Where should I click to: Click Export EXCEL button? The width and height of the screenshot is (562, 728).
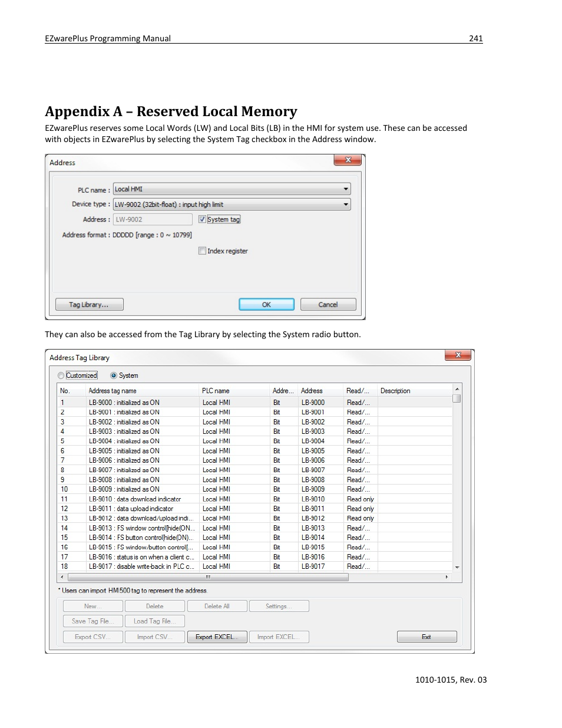pos(217,637)
